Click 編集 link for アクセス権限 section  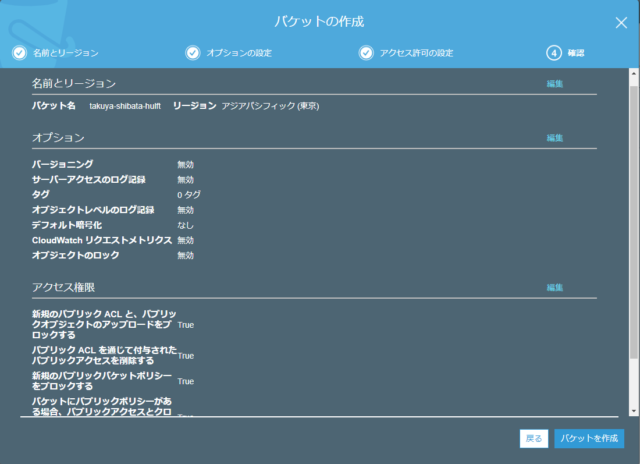click(554, 287)
